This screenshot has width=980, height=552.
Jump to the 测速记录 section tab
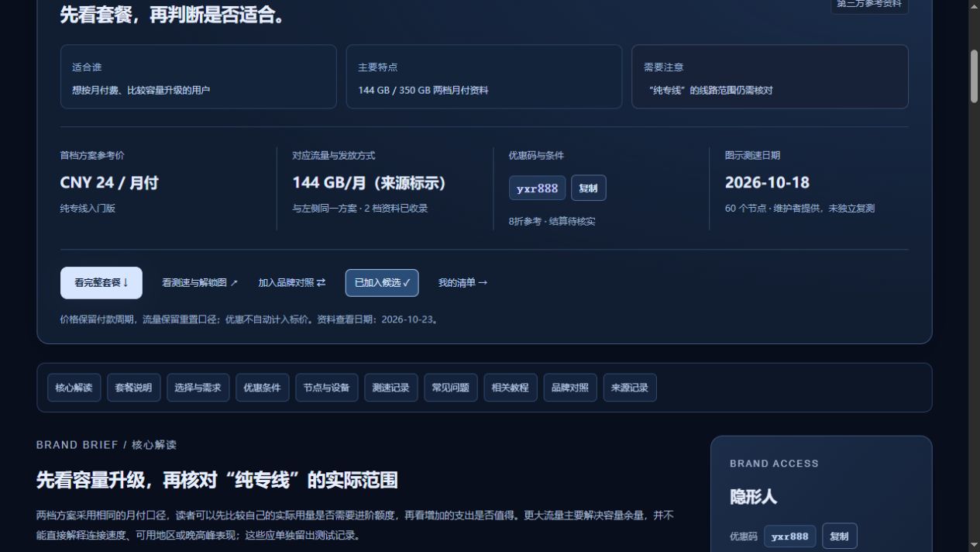point(391,388)
